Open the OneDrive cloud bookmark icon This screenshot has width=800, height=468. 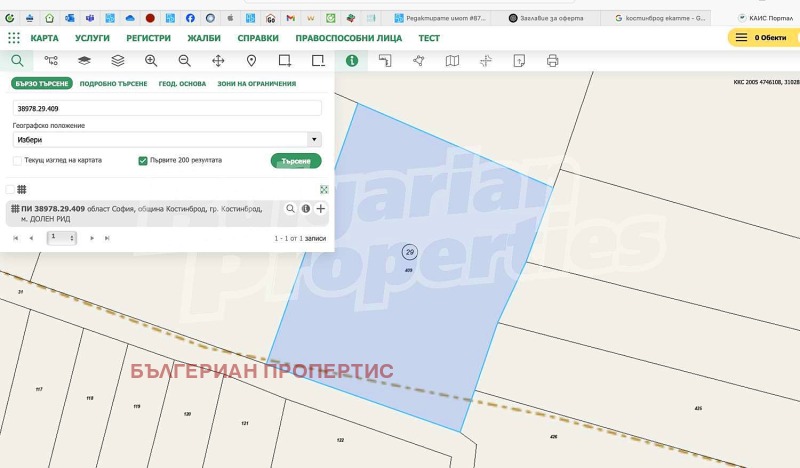point(130,18)
